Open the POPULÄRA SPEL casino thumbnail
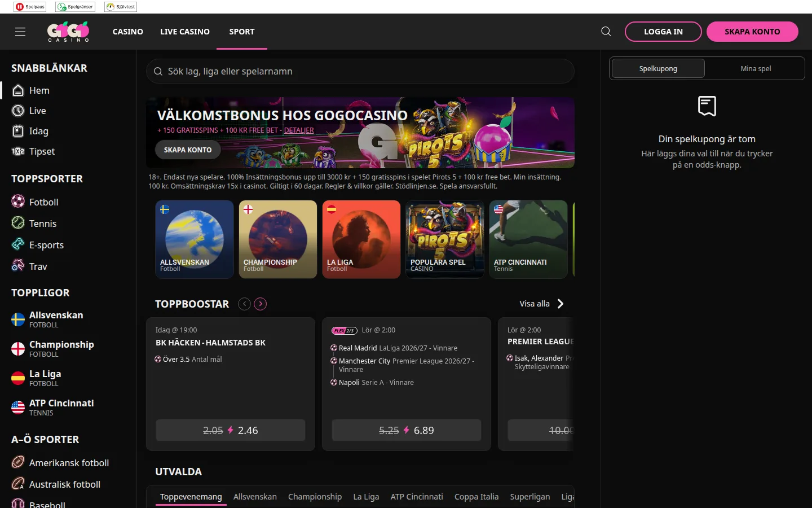This screenshot has width=812, height=508. click(x=445, y=239)
